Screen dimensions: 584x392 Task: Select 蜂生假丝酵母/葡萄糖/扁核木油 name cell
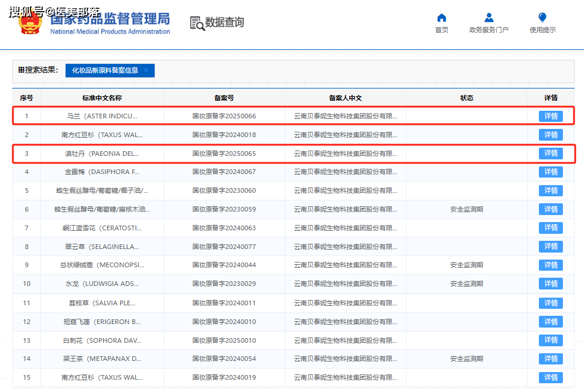point(102,209)
